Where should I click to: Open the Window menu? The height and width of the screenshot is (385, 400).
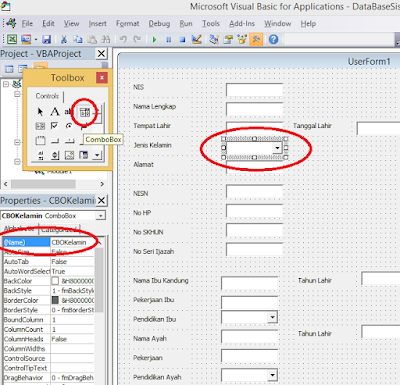(x=278, y=24)
